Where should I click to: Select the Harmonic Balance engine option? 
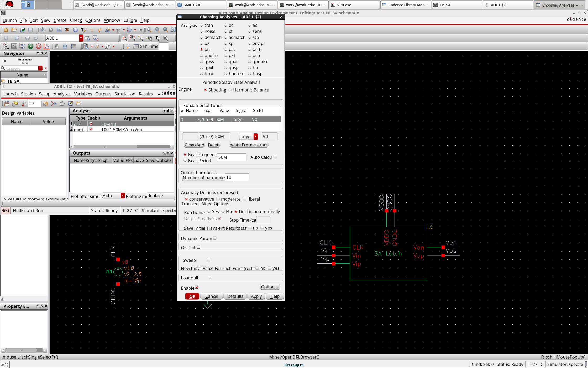tap(230, 90)
